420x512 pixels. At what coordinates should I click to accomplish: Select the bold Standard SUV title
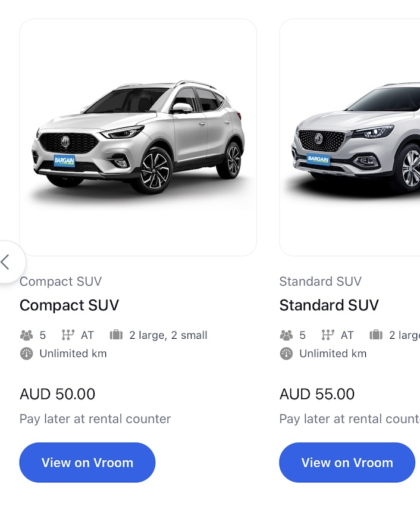[329, 305]
